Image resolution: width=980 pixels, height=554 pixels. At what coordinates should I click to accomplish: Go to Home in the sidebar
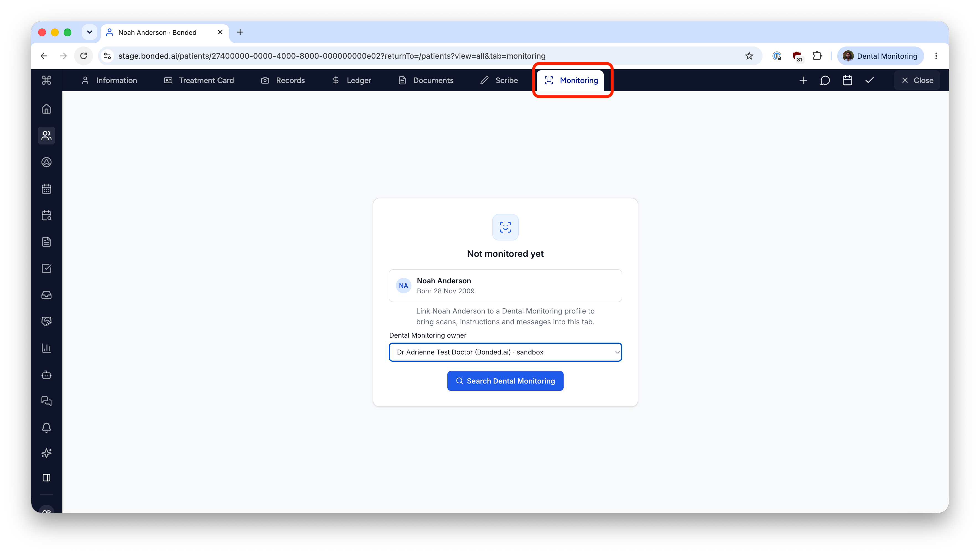(46, 109)
